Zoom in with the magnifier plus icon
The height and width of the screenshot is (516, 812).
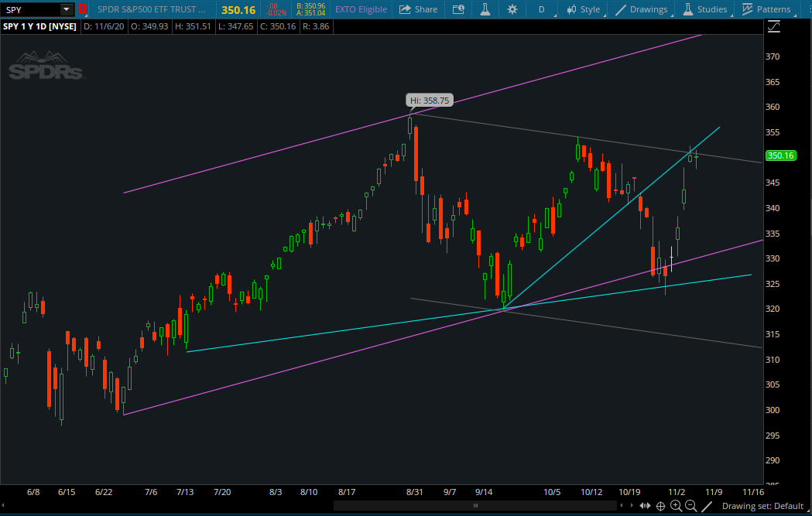676,506
